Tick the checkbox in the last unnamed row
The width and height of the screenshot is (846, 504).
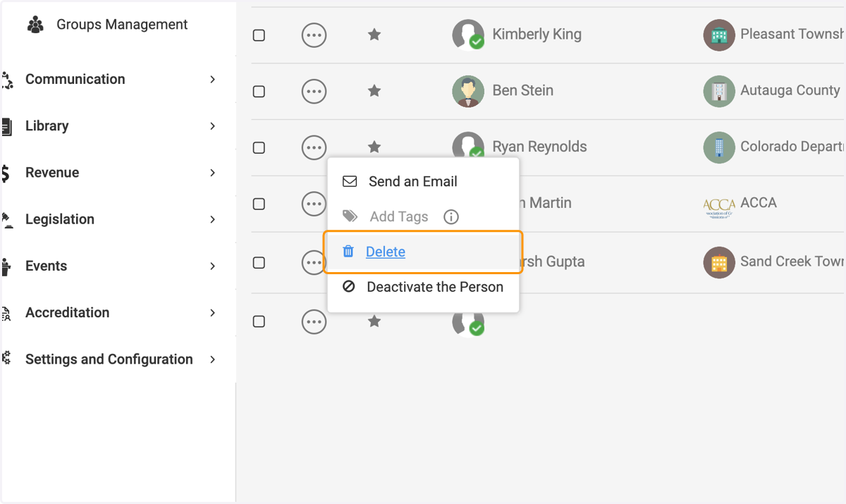point(259,321)
